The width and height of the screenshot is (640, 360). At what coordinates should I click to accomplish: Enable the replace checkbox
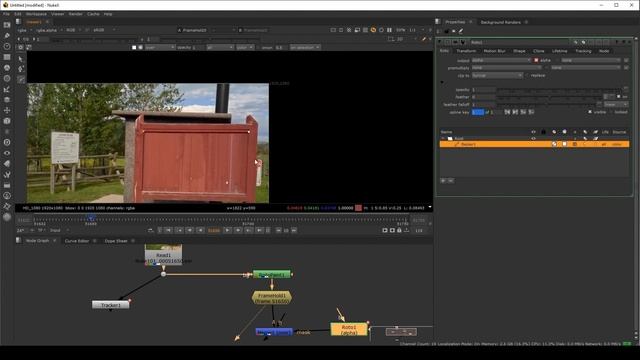527,76
